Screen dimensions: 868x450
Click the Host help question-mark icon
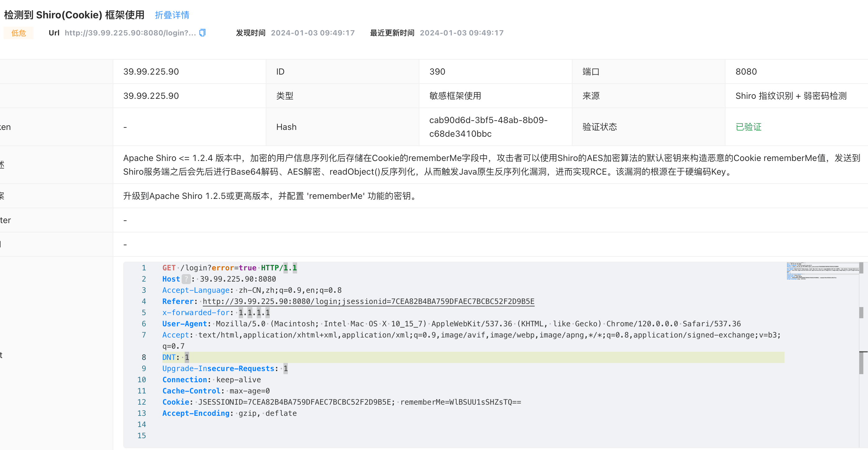click(186, 279)
